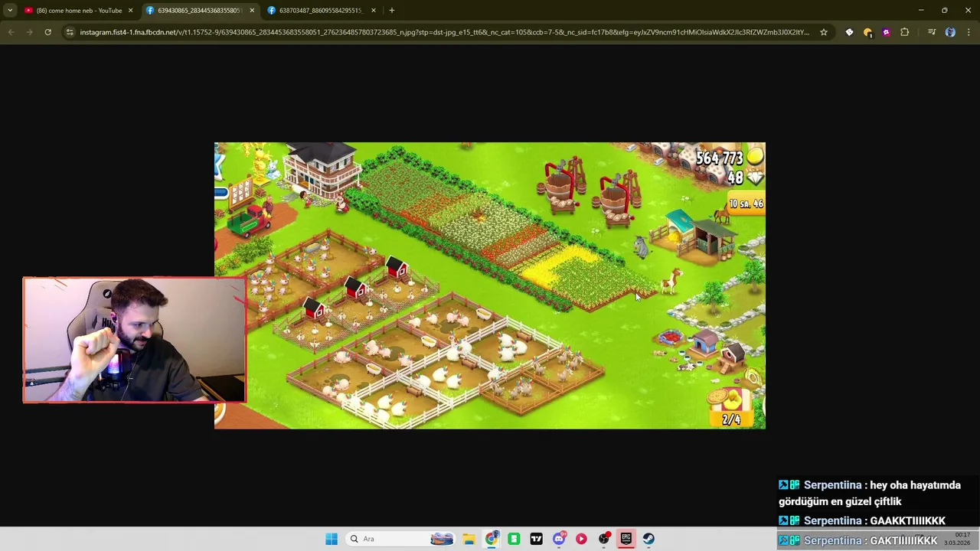
Task: Click the streamer webcam overlay
Action: coord(134,340)
